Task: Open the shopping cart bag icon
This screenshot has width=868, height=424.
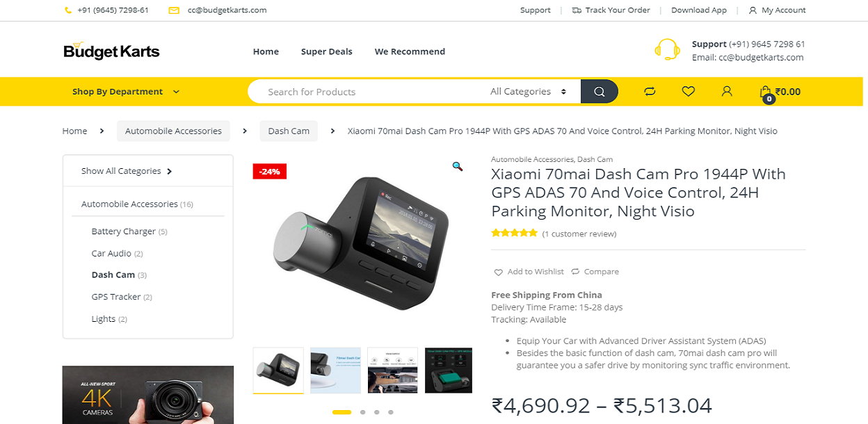Action: (766, 92)
